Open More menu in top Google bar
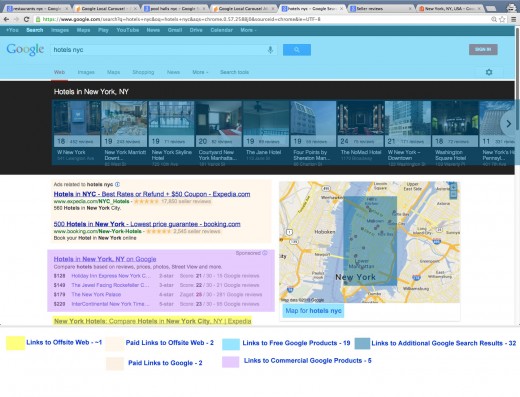 [x=248, y=30]
